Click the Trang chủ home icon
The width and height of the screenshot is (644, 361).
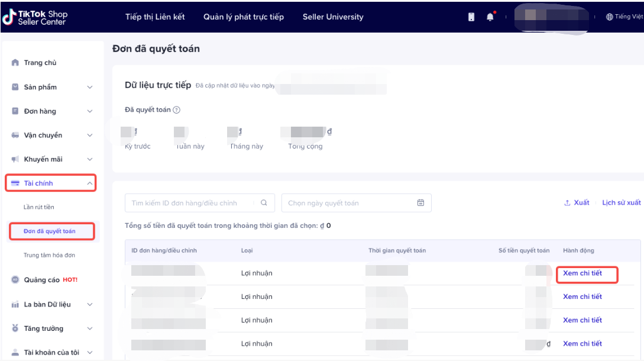point(15,63)
